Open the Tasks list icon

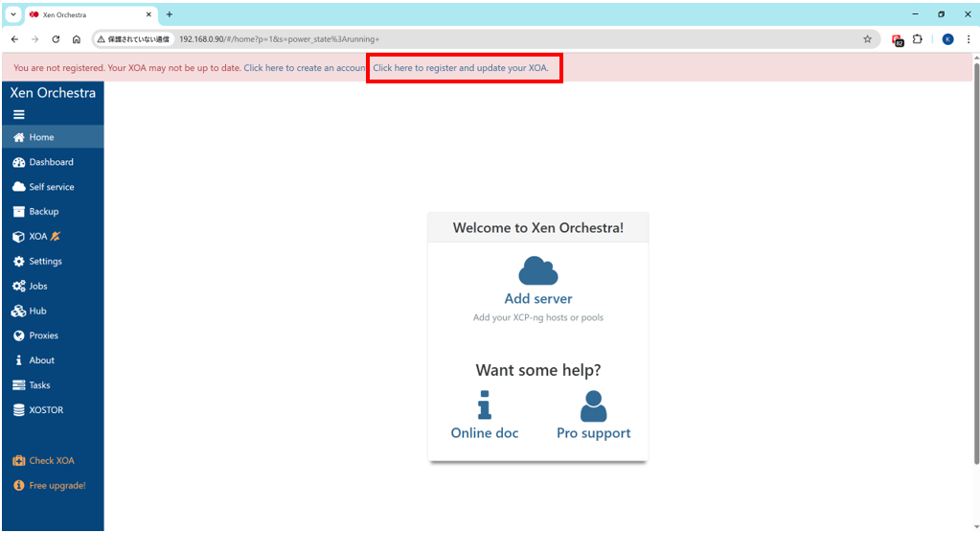[19, 385]
